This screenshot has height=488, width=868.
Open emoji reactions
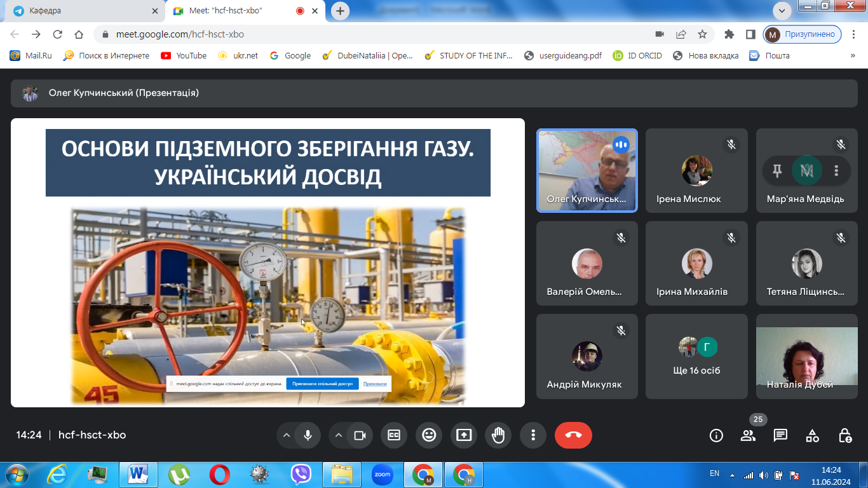tap(429, 435)
